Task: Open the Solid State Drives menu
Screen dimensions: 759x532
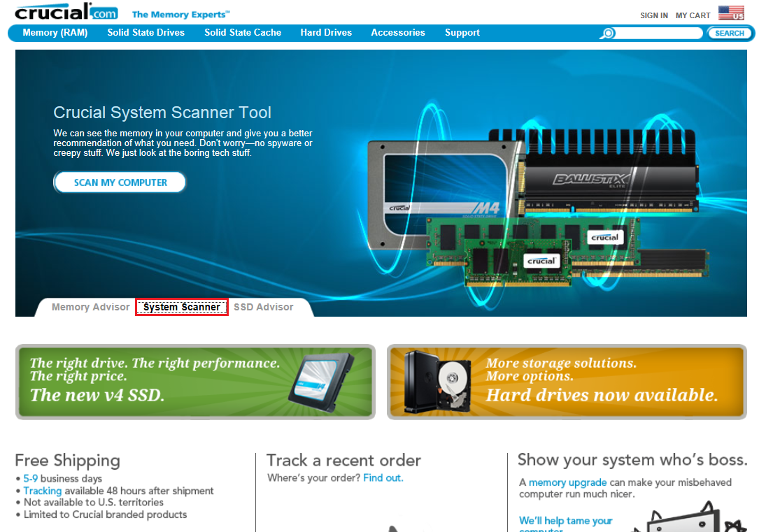Action: (146, 32)
